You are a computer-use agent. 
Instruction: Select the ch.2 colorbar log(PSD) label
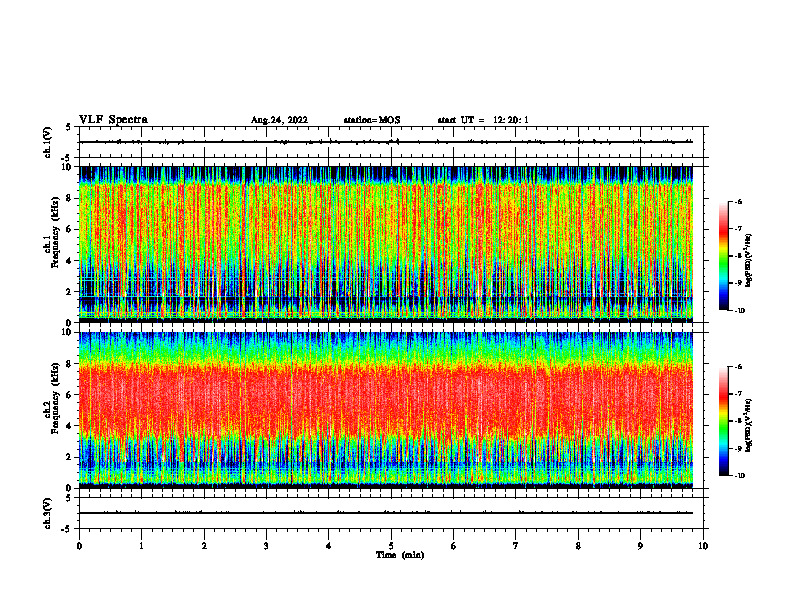pos(749,426)
